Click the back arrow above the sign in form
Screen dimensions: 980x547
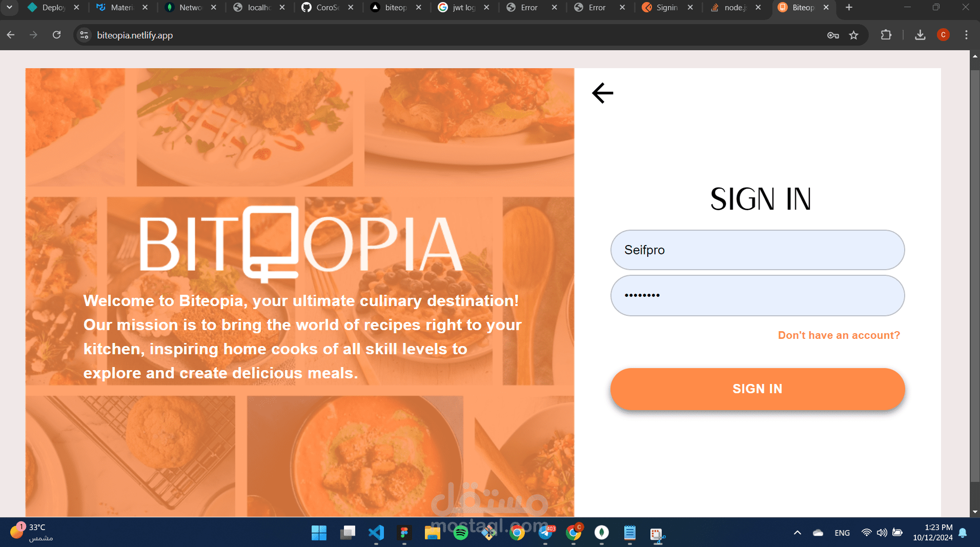(x=603, y=93)
